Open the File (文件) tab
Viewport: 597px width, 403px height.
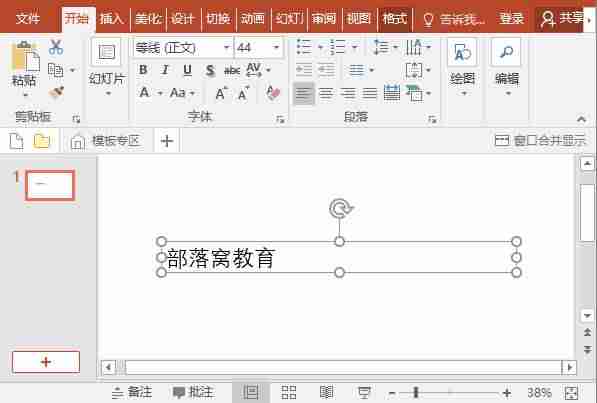[27, 18]
